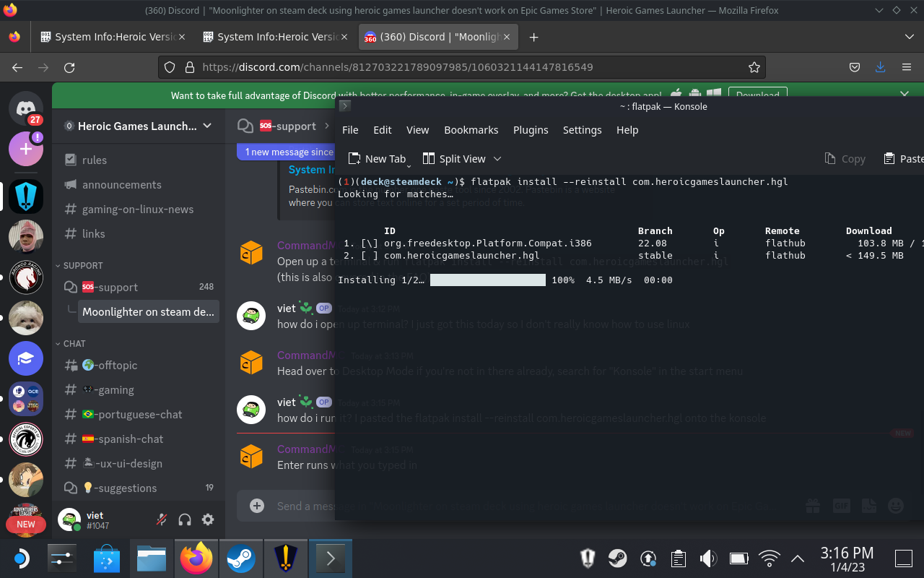Bookmark the page with the star icon
Image resolution: width=924 pixels, height=578 pixels.
pos(754,66)
